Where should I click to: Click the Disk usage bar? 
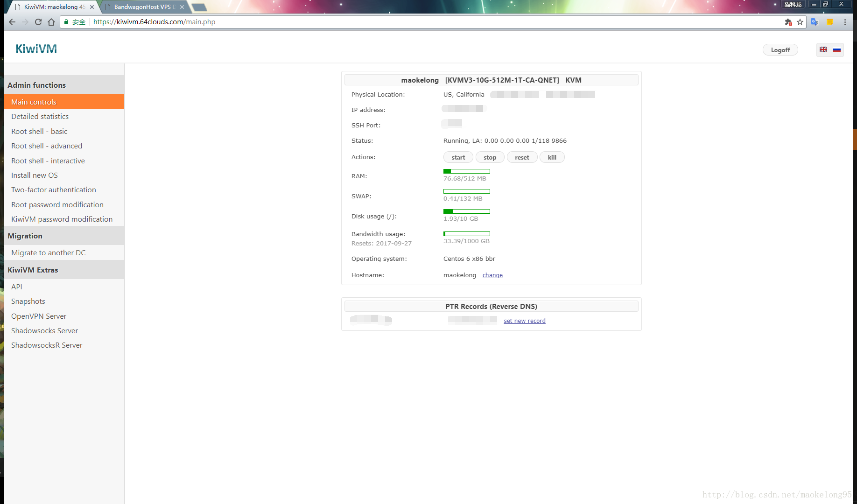467,211
